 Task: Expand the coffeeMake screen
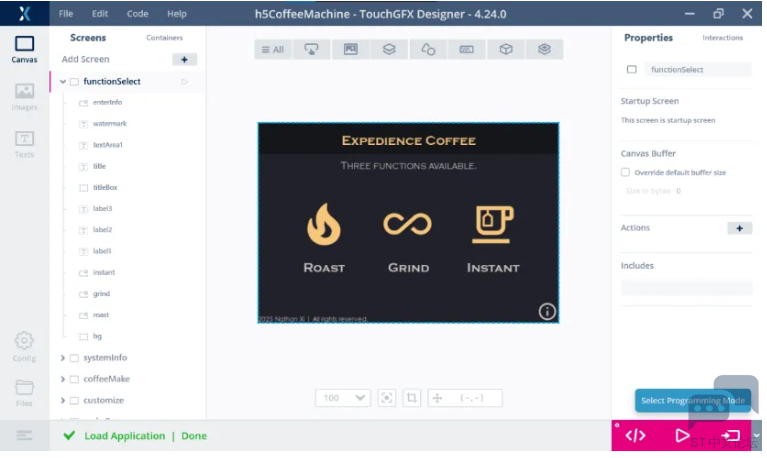click(63, 379)
